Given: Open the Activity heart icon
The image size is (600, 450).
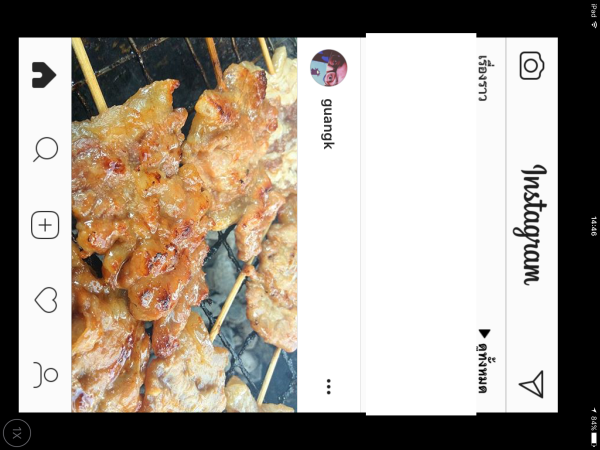Looking at the screenshot, I should (x=46, y=300).
